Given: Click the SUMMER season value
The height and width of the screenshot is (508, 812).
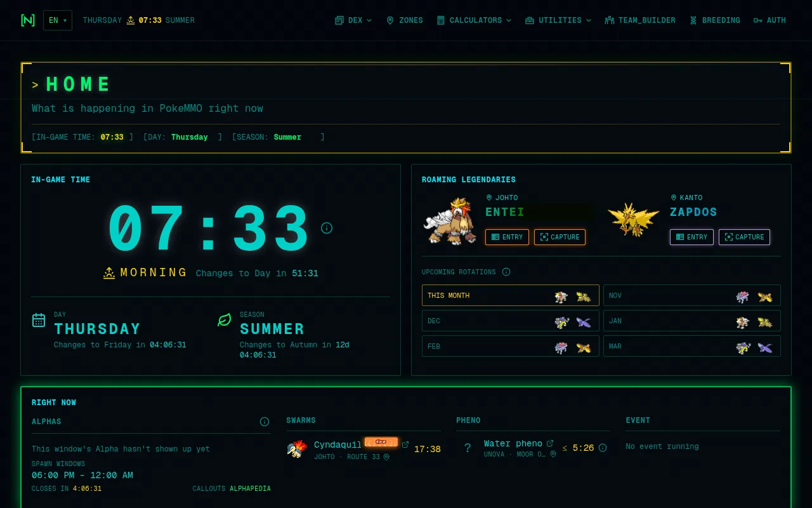Looking at the screenshot, I should [272, 329].
